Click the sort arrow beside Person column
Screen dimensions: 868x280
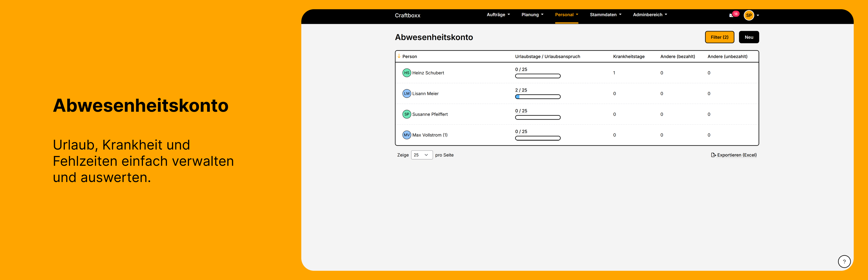tap(399, 56)
